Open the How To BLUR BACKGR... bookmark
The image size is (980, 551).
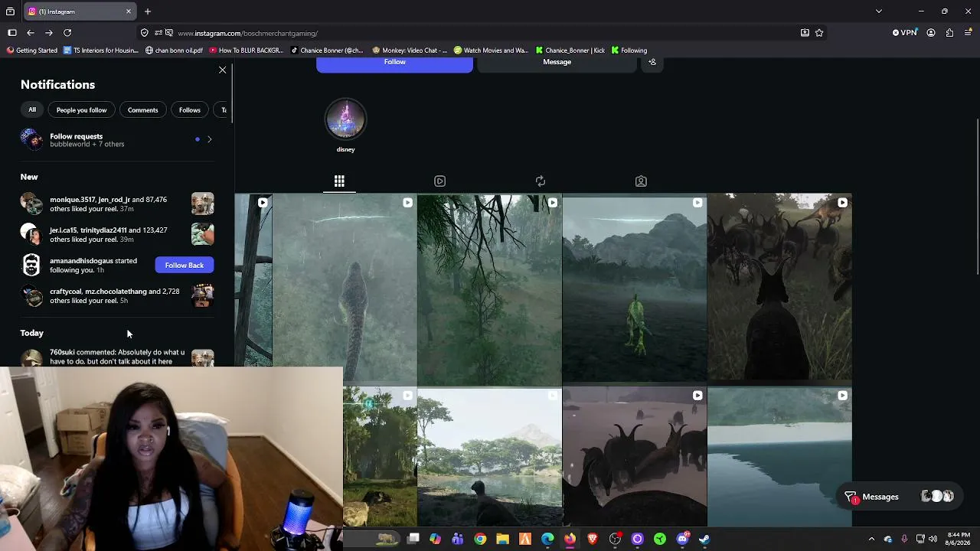coord(246,51)
